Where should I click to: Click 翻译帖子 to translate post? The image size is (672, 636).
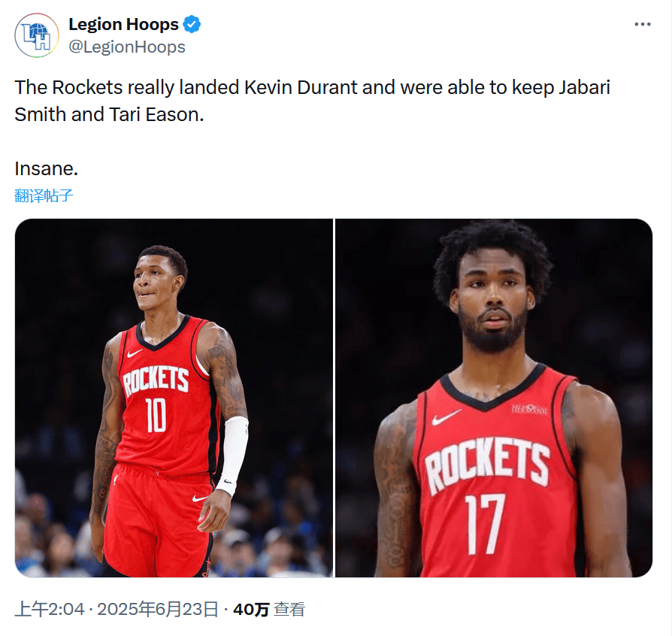coord(44,195)
